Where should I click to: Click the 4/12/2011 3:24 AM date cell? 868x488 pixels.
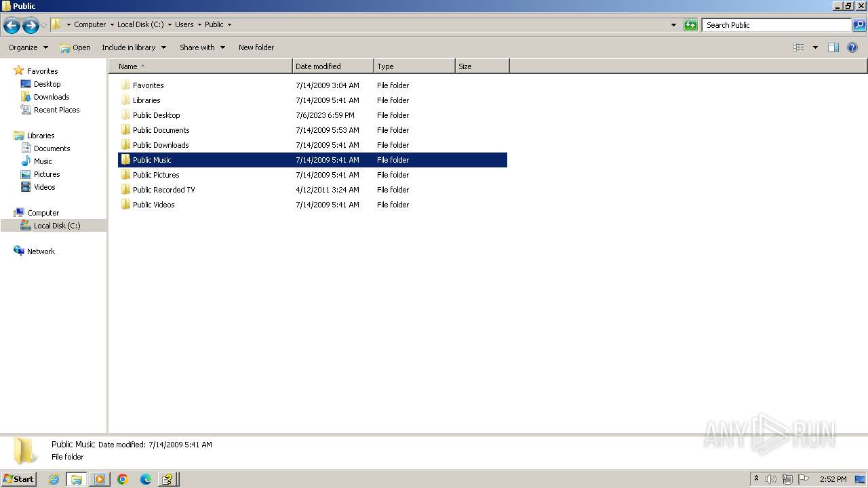click(328, 190)
